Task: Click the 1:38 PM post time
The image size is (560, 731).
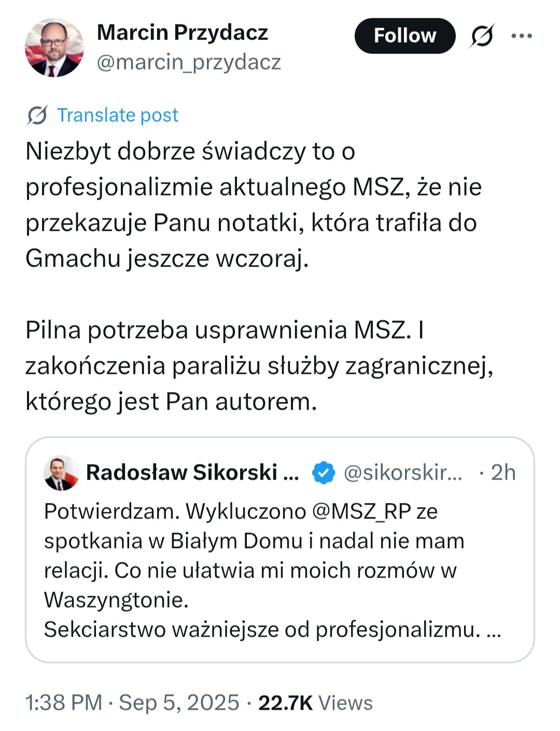Action: (63, 703)
